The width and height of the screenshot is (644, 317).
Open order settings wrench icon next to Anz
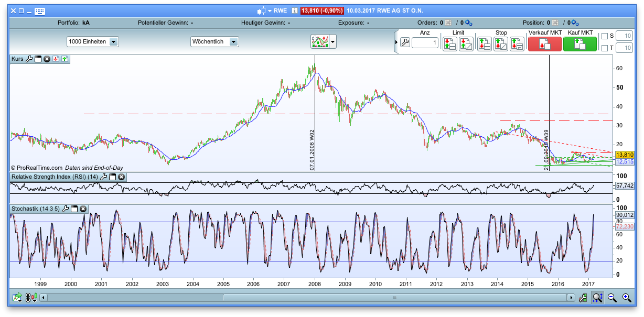point(404,43)
